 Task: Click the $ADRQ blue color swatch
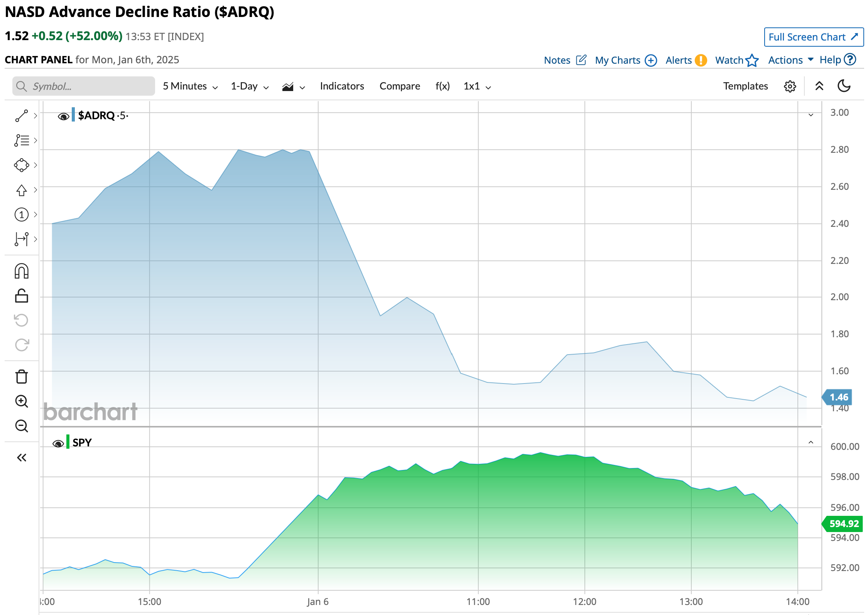click(73, 115)
